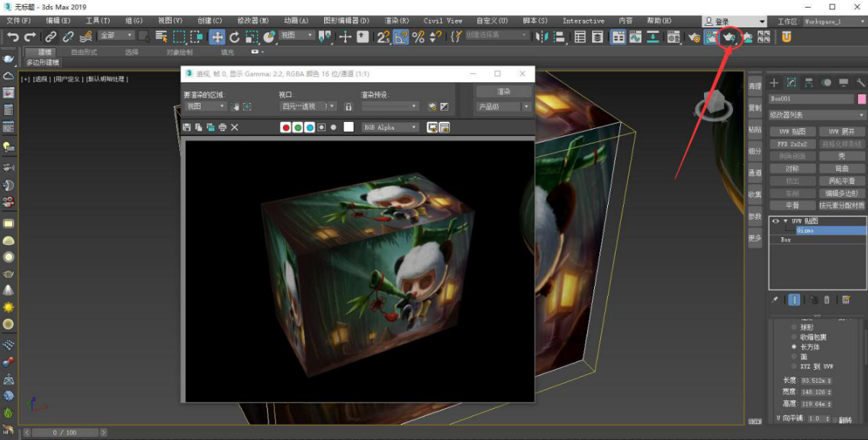Open the Workspace_1 dropdown
The image size is (868, 440).
834,21
